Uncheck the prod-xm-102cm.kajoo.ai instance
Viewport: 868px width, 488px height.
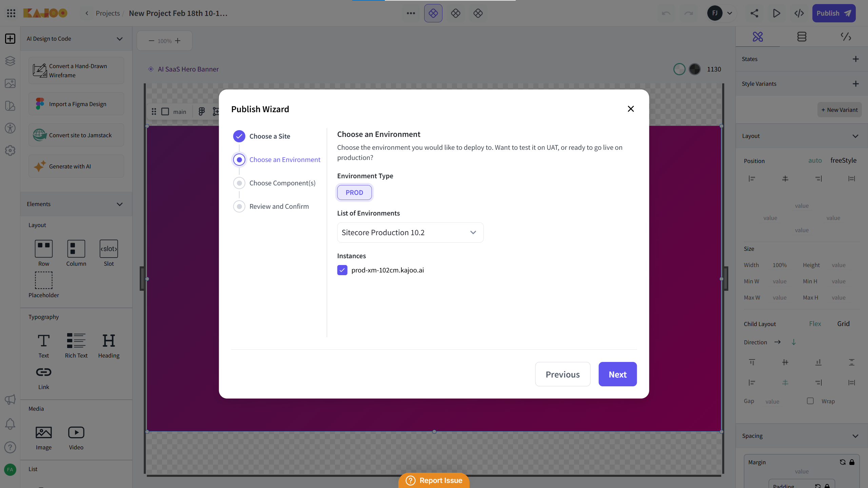(342, 270)
